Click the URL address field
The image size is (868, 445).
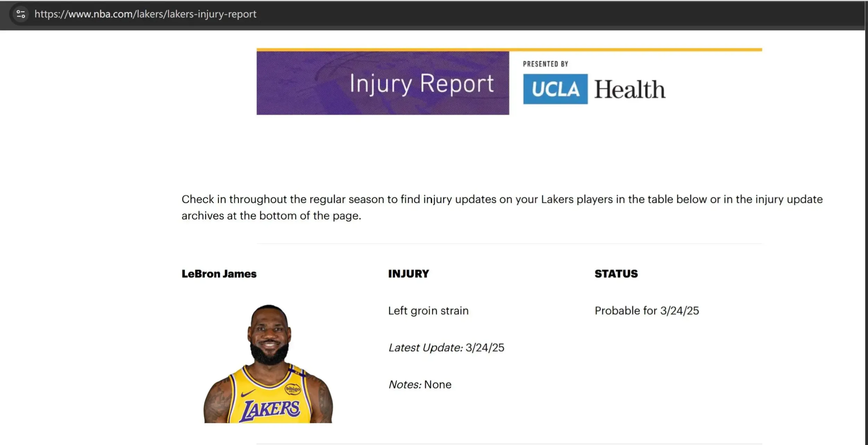tap(434, 14)
